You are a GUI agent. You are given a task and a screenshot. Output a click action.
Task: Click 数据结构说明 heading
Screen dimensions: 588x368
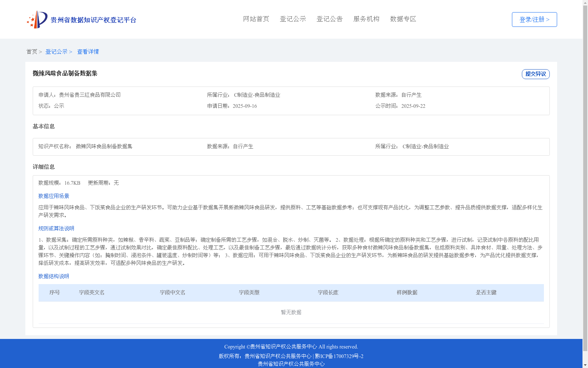pyautogui.click(x=54, y=276)
